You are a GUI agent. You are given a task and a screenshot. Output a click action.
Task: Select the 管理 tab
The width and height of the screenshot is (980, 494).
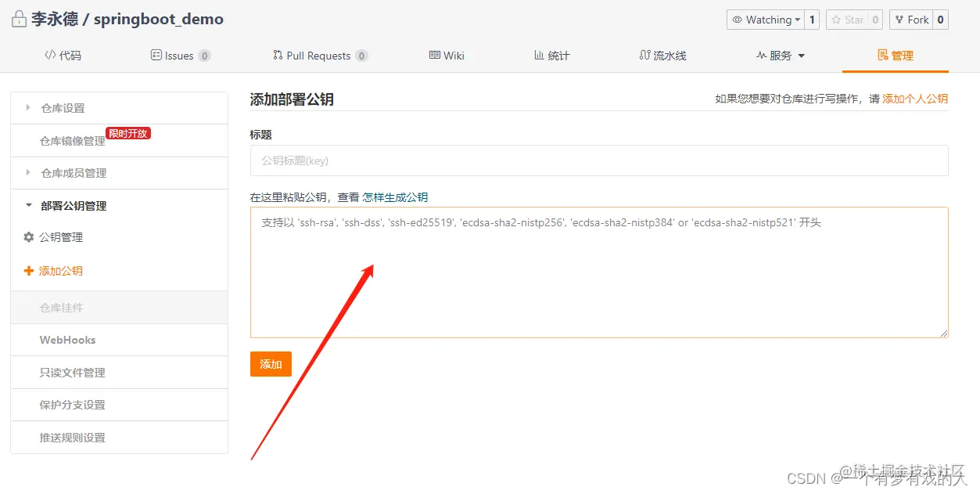896,56
